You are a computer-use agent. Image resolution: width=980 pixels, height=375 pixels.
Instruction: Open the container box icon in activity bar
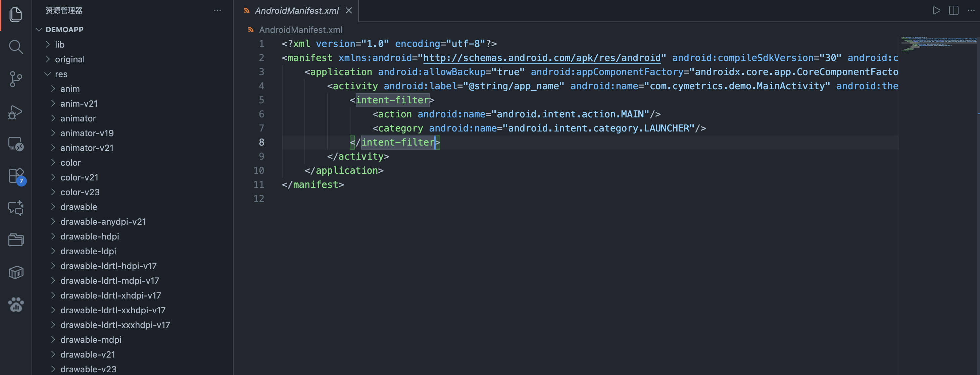15,272
